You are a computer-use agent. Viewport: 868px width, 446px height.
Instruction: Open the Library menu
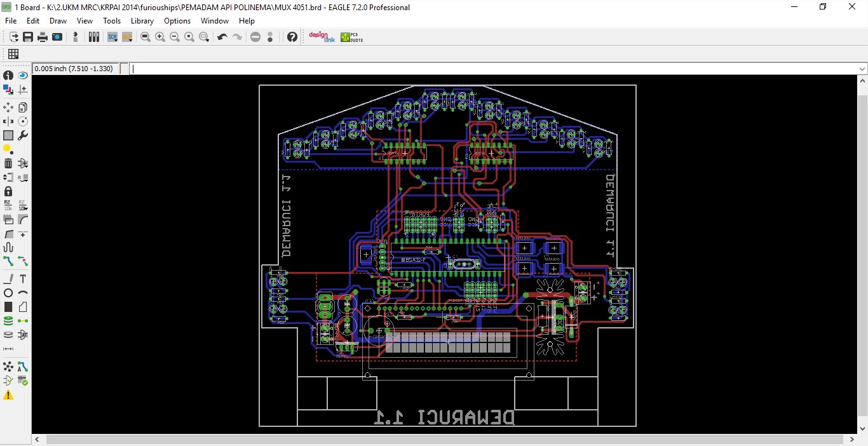(142, 20)
